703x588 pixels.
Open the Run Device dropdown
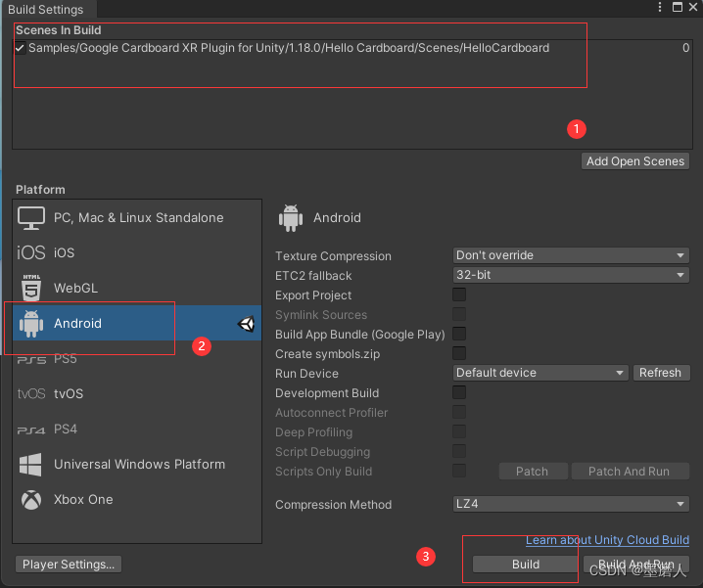540,373
